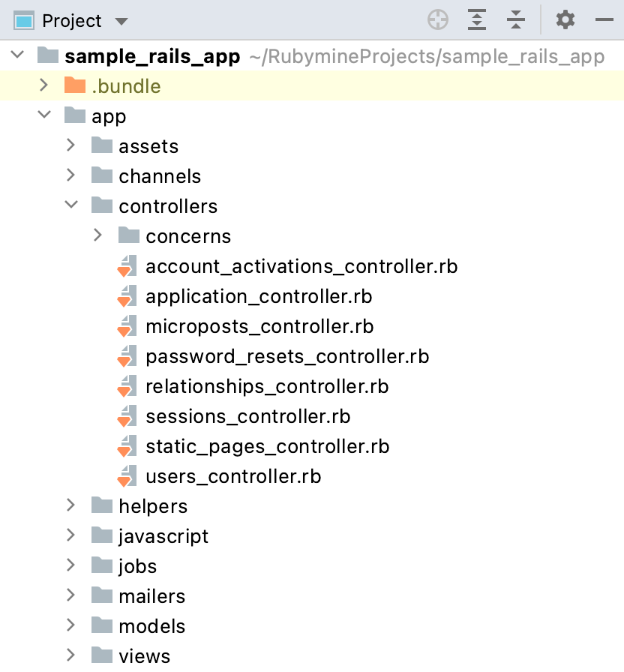Click the orange .bundle excluded folder icon

click(73, 86)
